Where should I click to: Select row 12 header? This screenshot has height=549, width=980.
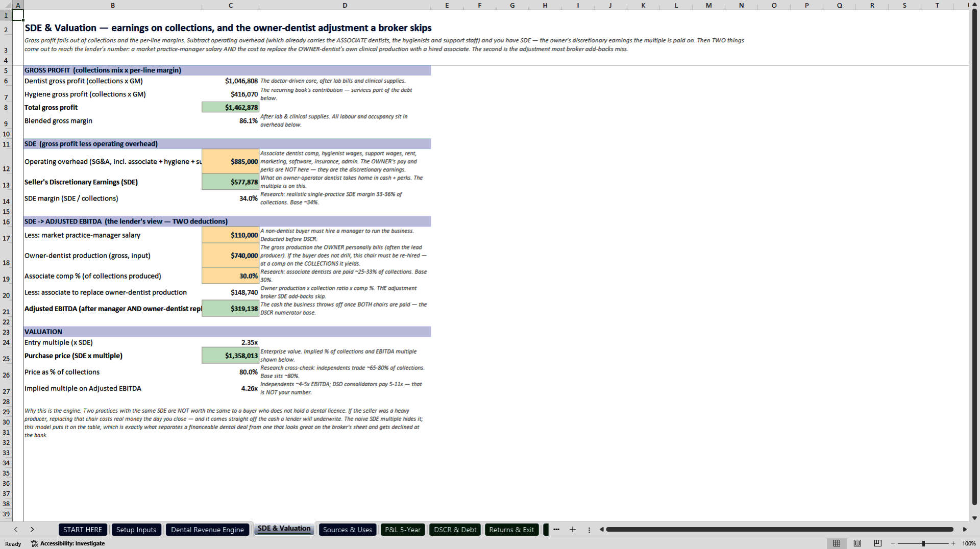click(6, 161)
